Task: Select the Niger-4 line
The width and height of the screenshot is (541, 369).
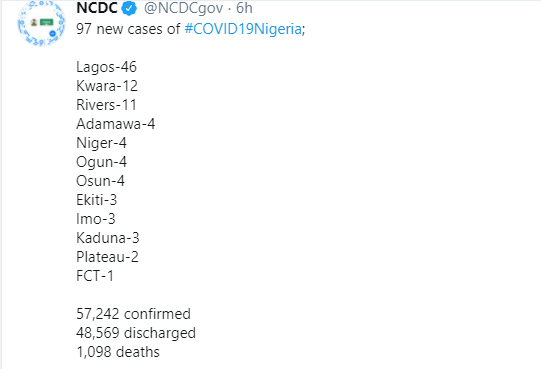Action: (101, 143)
